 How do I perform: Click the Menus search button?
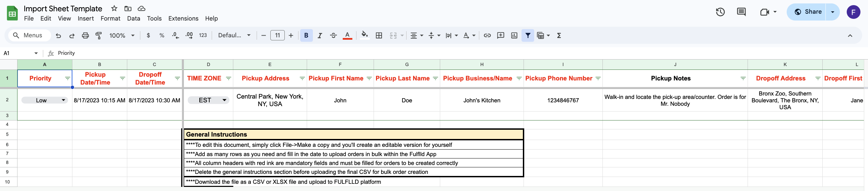point(28,36)
